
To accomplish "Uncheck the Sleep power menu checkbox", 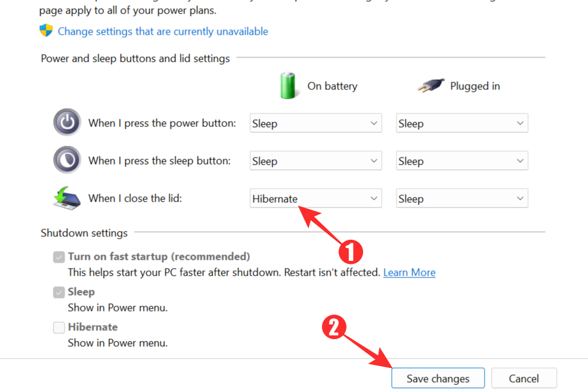I will tap(59, 292).
